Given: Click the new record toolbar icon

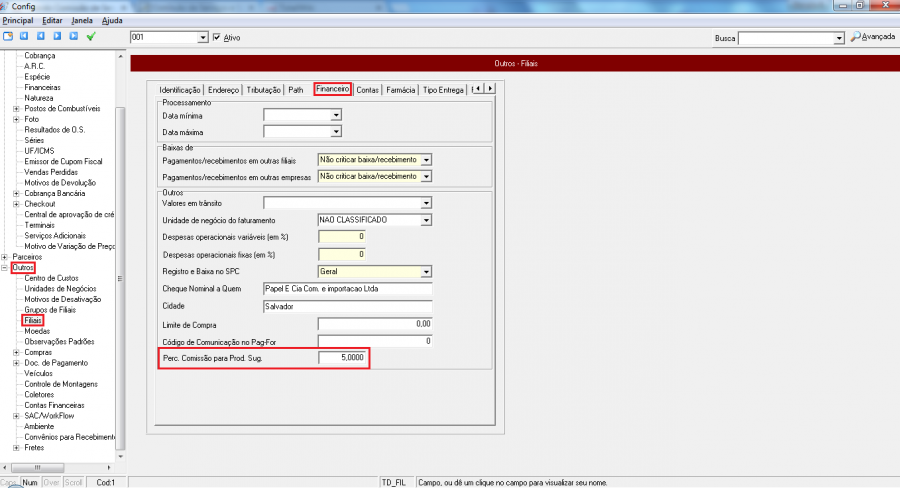Looking at the screenshot, I should pyautogui.click(x=8, y=37).
